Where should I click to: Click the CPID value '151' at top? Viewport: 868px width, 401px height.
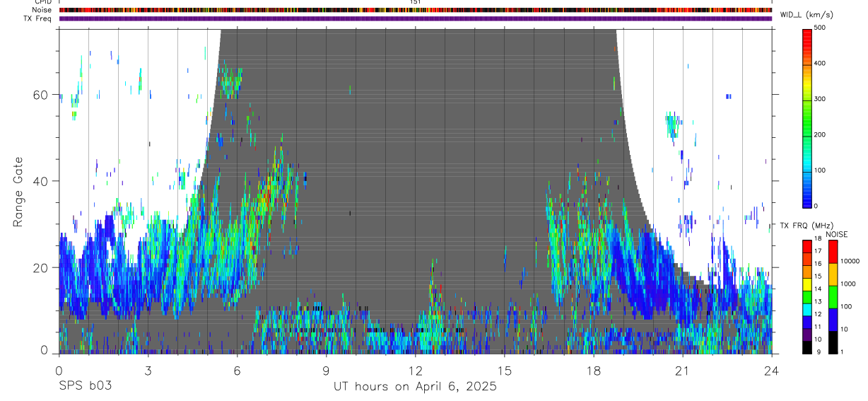coord(416,2)
